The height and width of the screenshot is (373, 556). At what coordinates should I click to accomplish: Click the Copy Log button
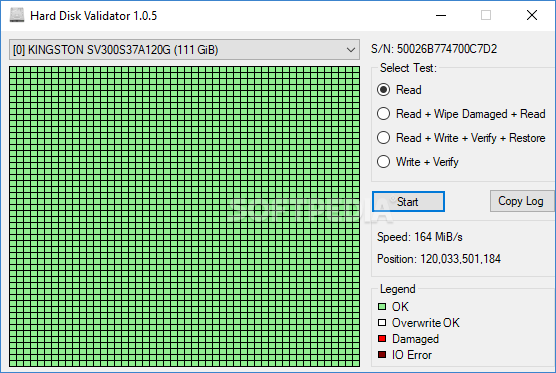click(521, 201)
